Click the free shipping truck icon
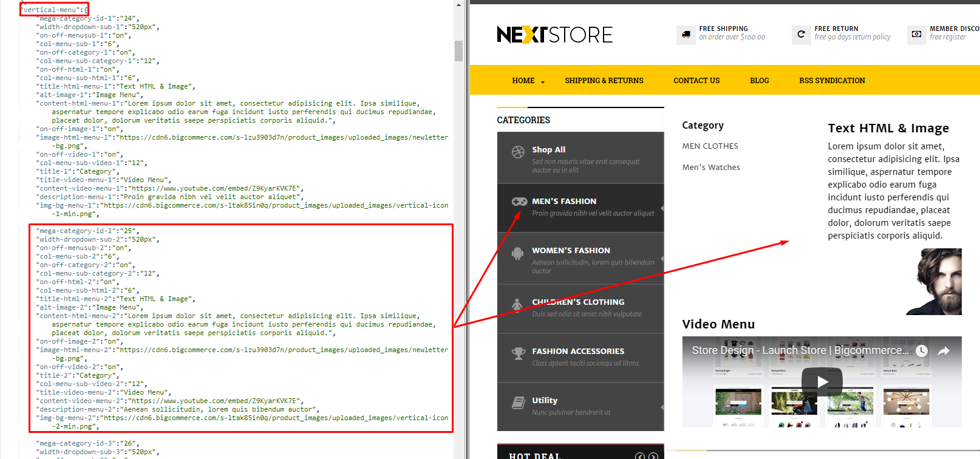 pyautogui.click(x=686, y=35)
